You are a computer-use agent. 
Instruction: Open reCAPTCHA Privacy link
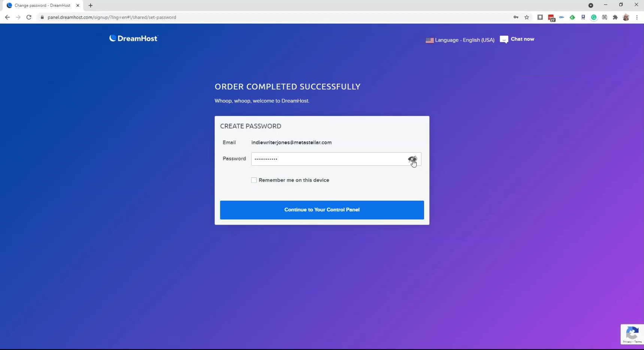pos(627,342)
